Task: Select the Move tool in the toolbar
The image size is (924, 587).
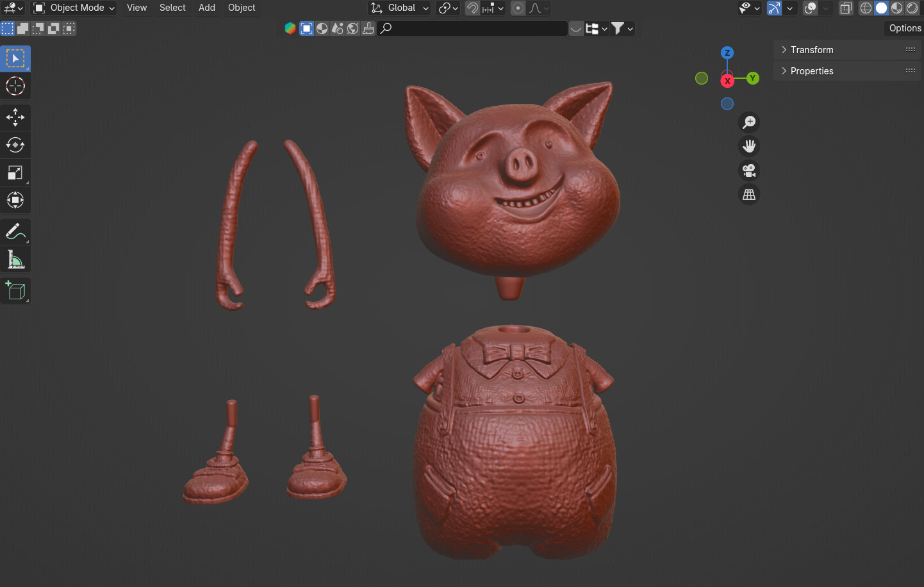Action: (15, 117)
